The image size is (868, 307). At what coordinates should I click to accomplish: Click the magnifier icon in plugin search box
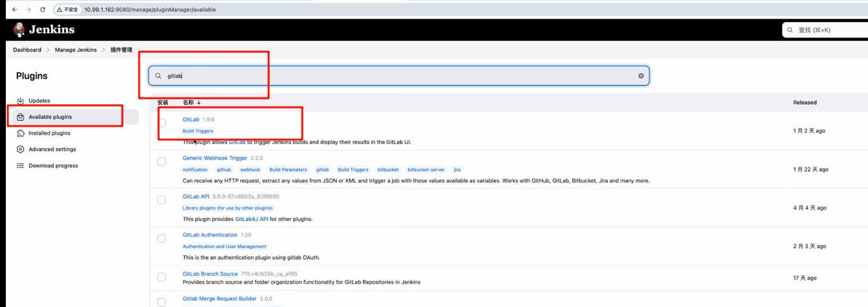click(158, 76)
